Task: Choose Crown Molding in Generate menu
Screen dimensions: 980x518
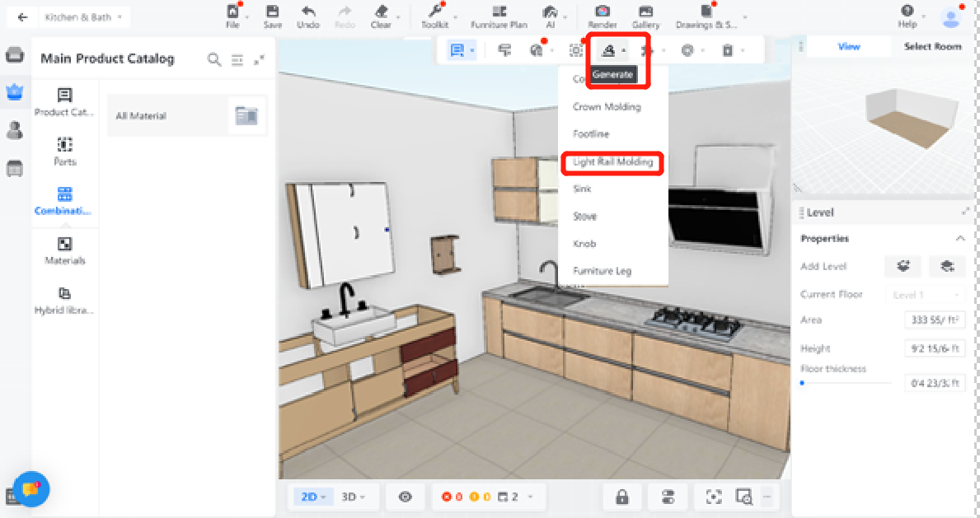Action: 607,107
